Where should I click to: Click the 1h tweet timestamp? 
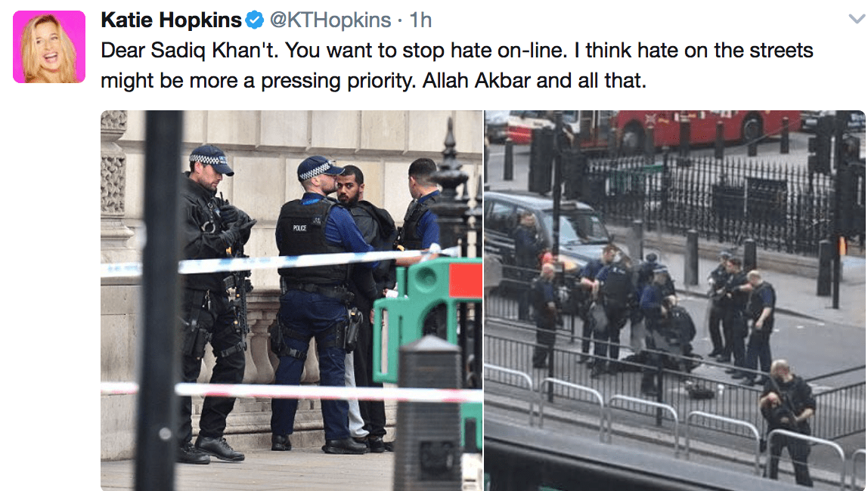coord(420,20)
